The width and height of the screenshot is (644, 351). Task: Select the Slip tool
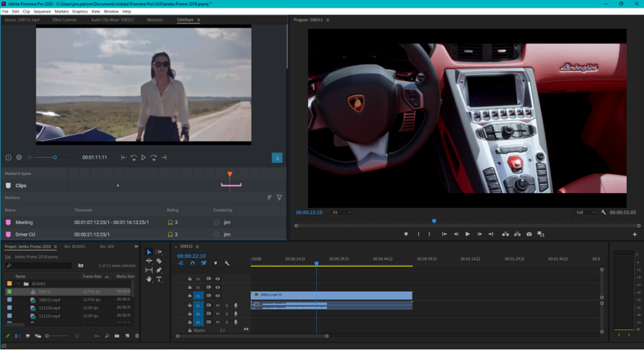[x=148, y=270]
